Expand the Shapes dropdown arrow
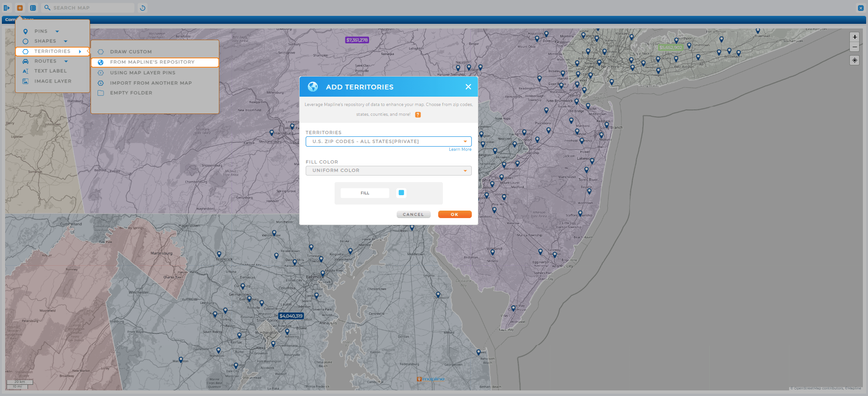Screen dimensions: 868x396 click(x=66, y=41)
